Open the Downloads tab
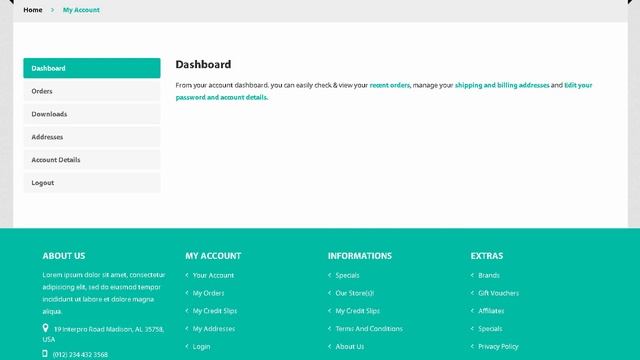This screenshot has height=360, width=640. tap(92, 114)
